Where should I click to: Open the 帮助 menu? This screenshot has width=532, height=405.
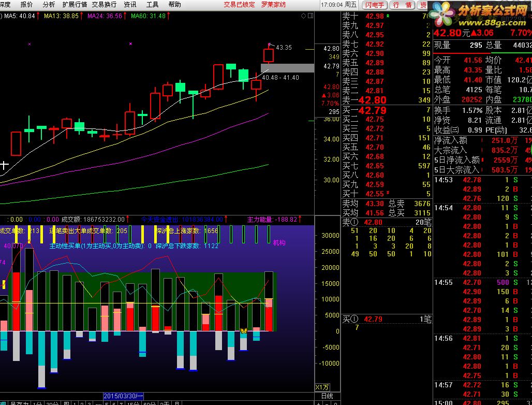pos(175,5)
